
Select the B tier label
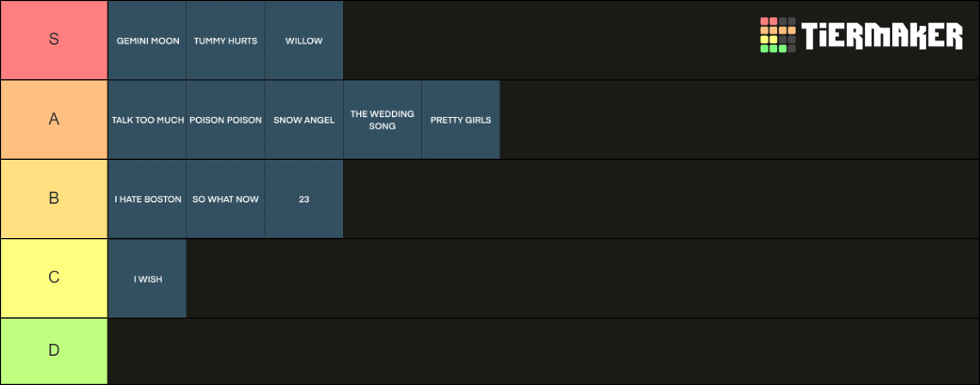point(54,199)
